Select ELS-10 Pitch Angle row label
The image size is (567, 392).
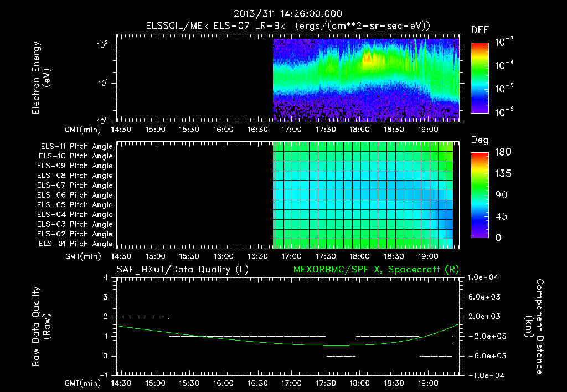76,156
